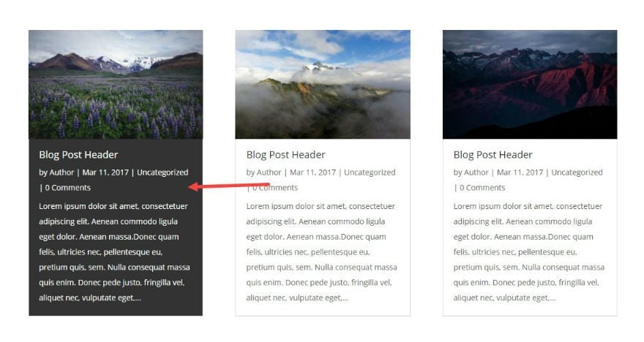Click 0 Comments in the dark card
The height and width of the screenshot is (342, 644).
point(68,188)
